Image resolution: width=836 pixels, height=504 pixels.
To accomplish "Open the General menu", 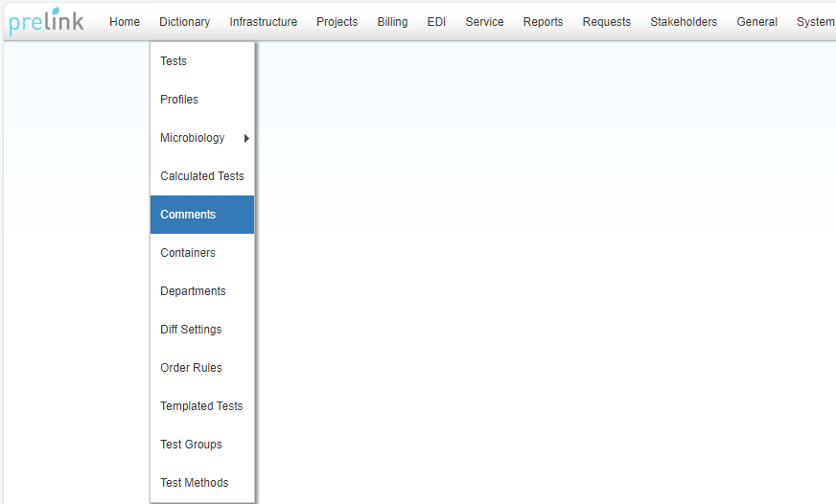I will click(756, 22).
